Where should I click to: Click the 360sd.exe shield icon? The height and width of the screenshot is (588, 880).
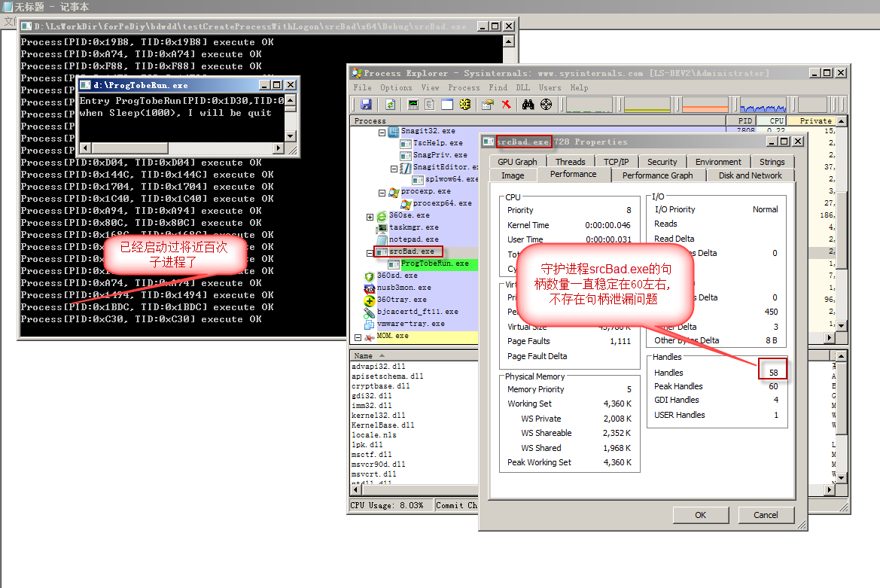[370, 276]
